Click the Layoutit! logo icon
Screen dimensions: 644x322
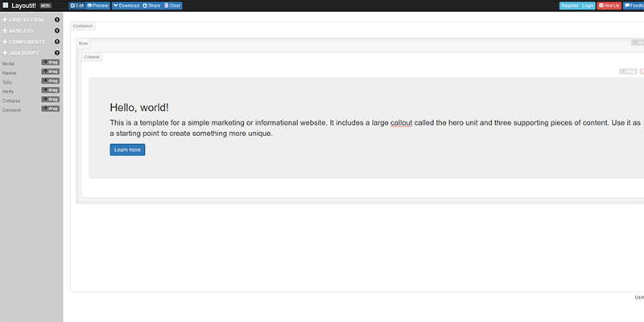[6, 6]
